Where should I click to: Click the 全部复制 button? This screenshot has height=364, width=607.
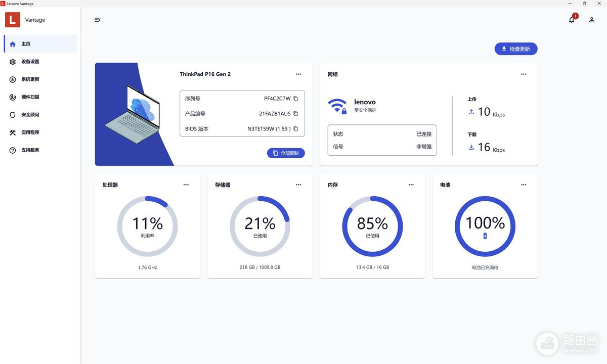coord(286,153)
